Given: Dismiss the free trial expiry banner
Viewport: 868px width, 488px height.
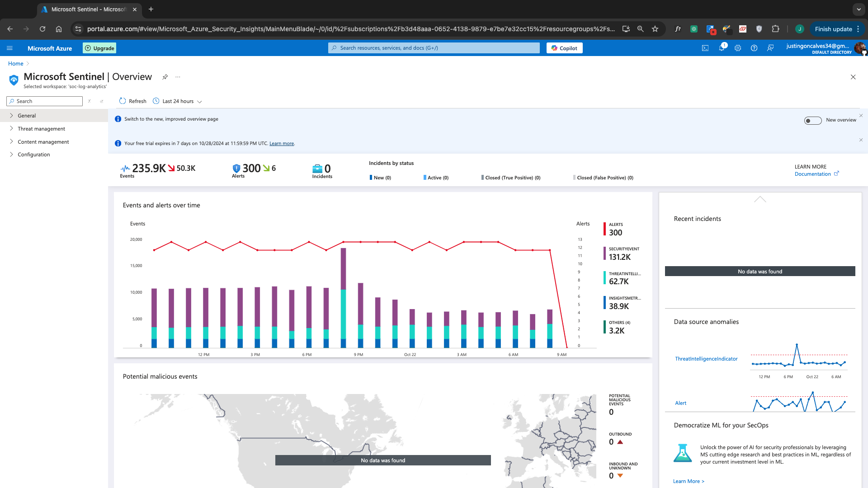Looking at the screenshot, I should pyautogui.click(x=861, y=140).
